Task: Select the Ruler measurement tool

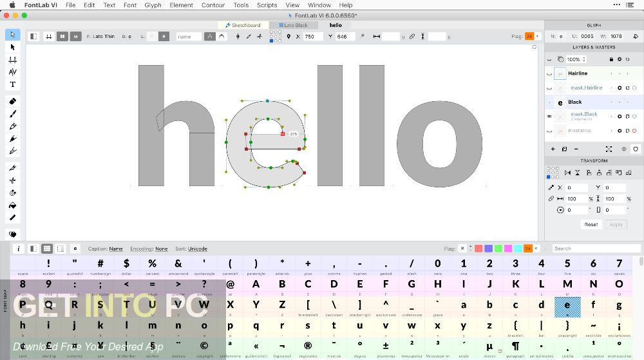Action: [x=13, y=218]
